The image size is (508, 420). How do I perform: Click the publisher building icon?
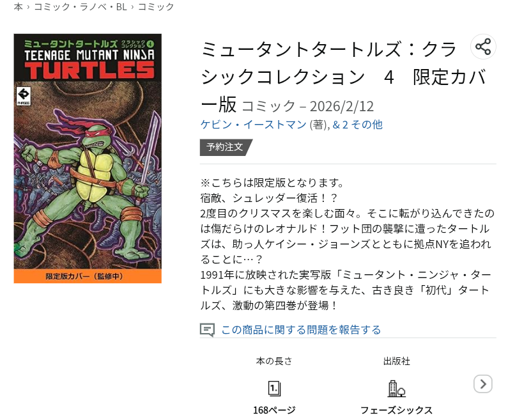tap(397, 389)
